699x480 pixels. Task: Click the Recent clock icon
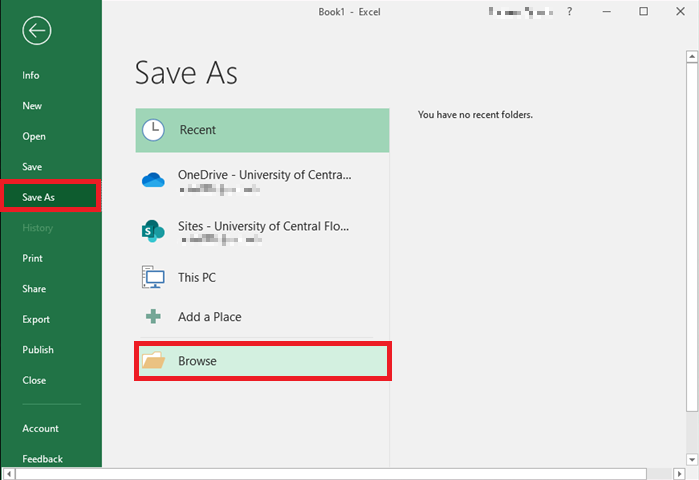click(x=153, y=130)
